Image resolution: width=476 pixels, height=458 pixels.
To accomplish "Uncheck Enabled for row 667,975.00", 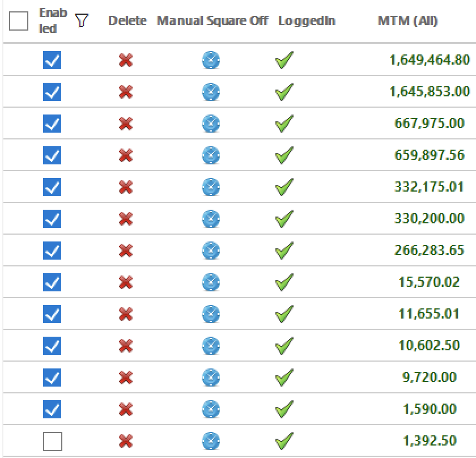I will click(x=52, y=124).
